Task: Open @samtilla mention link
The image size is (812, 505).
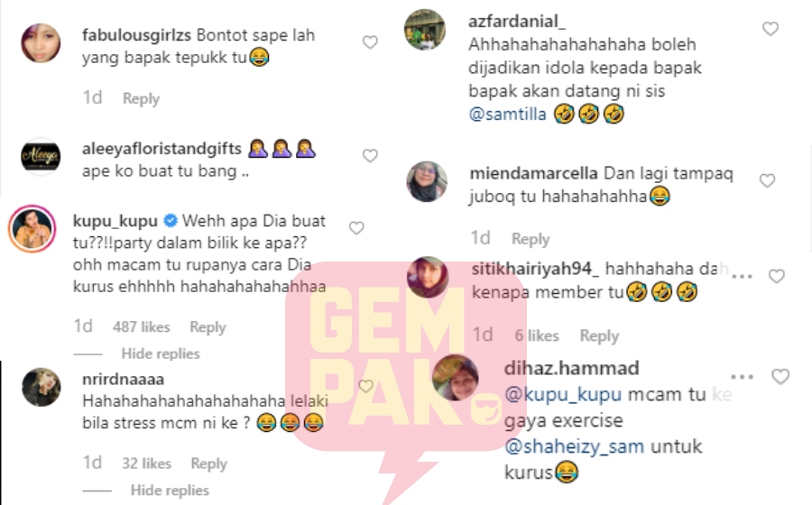Action: click(x=507, y=115)
